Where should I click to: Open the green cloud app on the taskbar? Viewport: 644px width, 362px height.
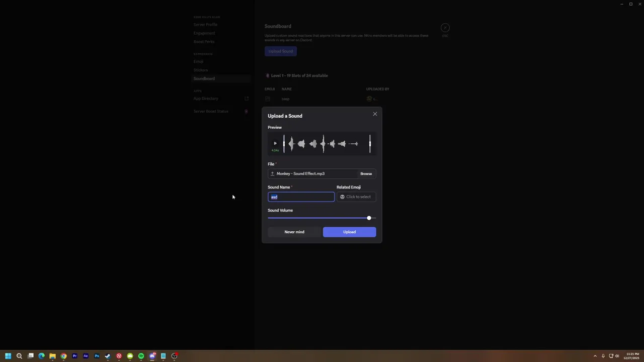tap(130, 356)
